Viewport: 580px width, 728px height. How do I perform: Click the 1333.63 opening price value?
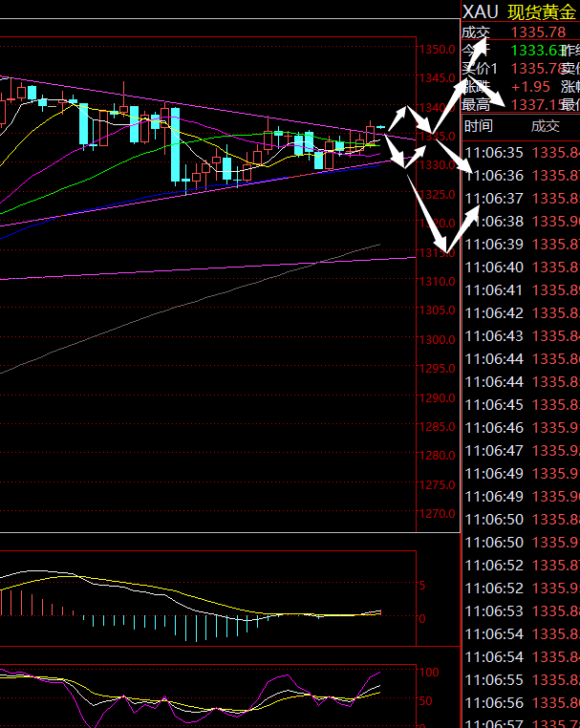tap(537, 50)
